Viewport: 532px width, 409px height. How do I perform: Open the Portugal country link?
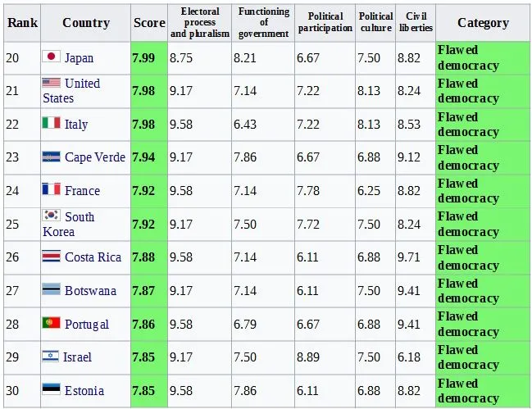coord(87,324)
